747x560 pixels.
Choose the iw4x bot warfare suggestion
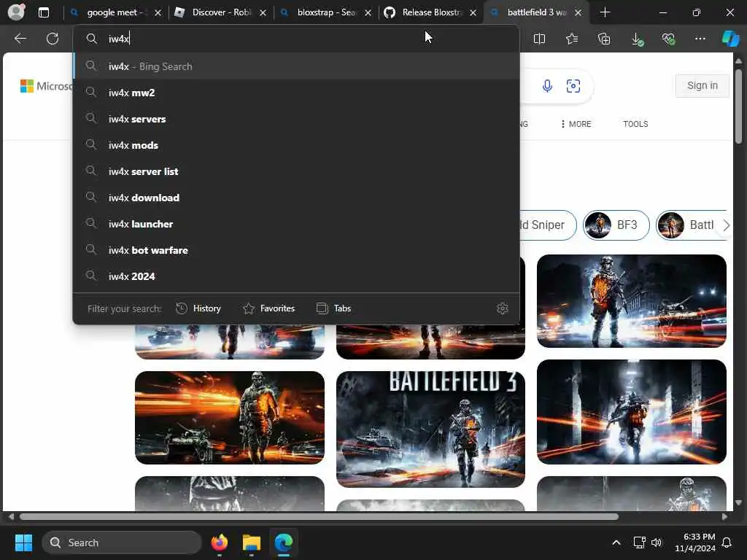coord(296,249)
